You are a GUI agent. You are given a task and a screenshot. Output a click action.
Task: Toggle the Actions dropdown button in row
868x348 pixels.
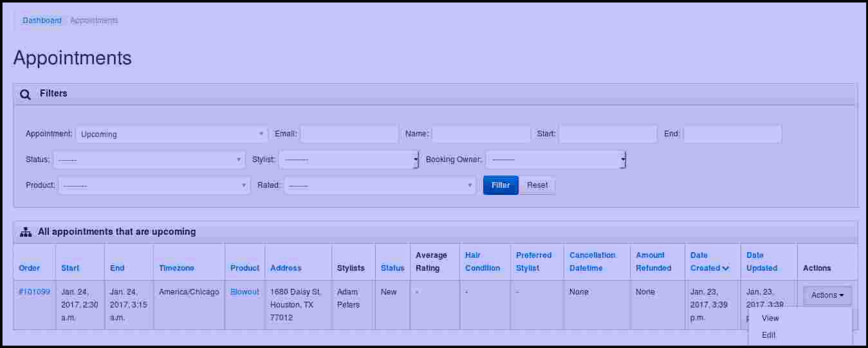[827, 295]
